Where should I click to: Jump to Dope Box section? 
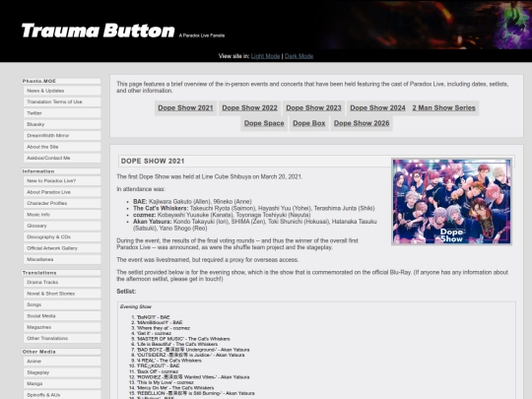(x=309, y=123)
